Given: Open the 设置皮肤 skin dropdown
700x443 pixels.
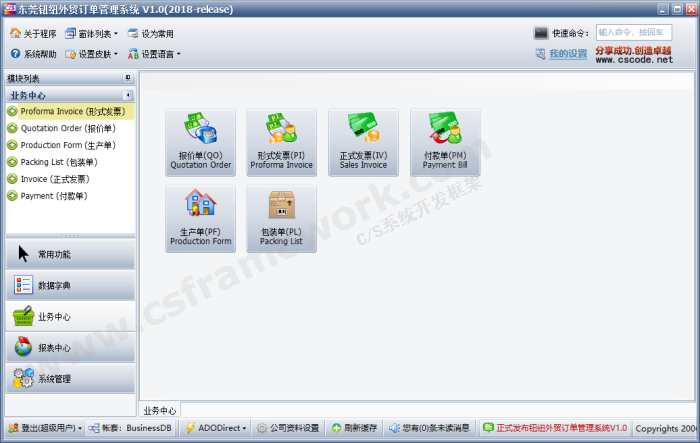Looking at the screenshot, I should (90, 54).
